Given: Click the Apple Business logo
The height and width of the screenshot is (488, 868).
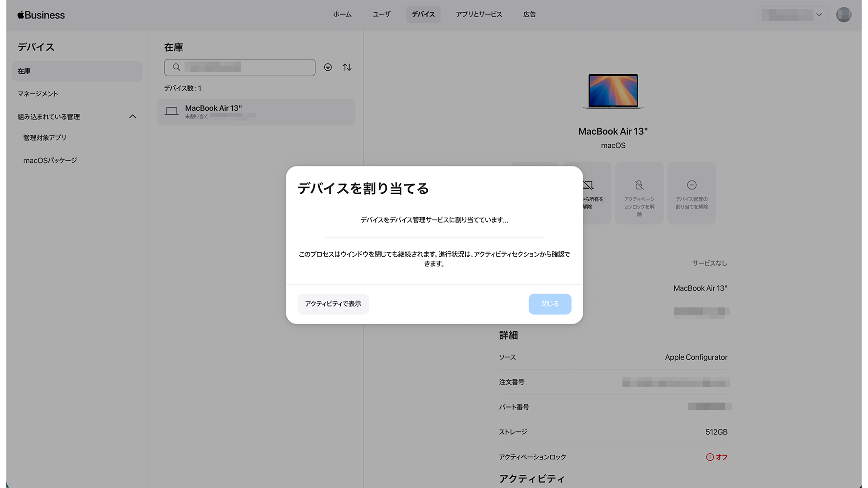Looking at the screenshot, I should 41,15.
